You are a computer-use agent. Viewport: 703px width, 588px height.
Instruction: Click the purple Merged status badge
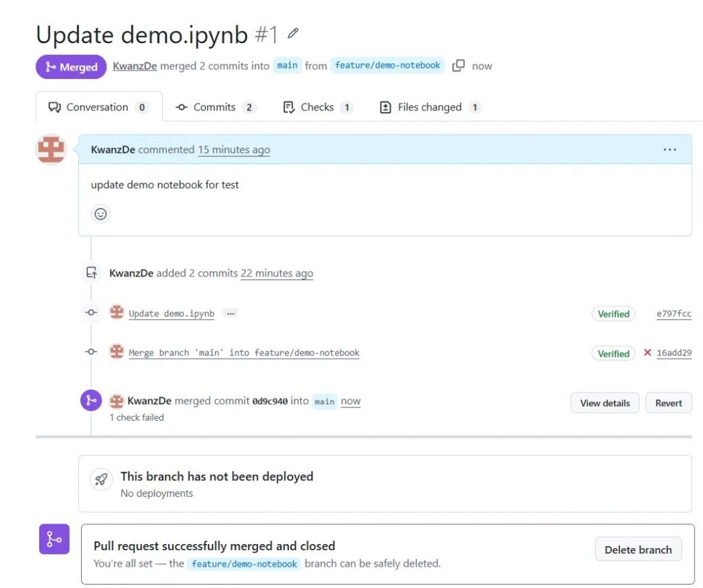(x=71, y=67)
